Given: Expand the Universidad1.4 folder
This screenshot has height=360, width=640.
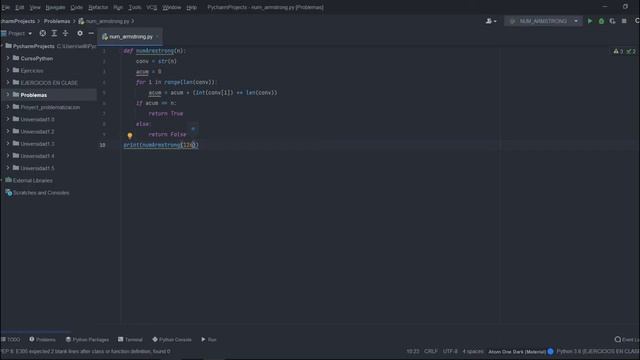Looking at the screenshot, I should click(x=8, y=156).
